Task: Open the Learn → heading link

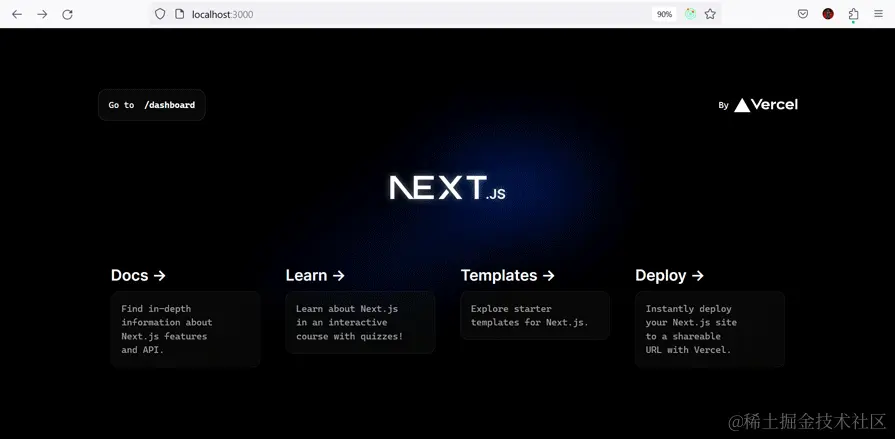Action: tap(315, 275)
